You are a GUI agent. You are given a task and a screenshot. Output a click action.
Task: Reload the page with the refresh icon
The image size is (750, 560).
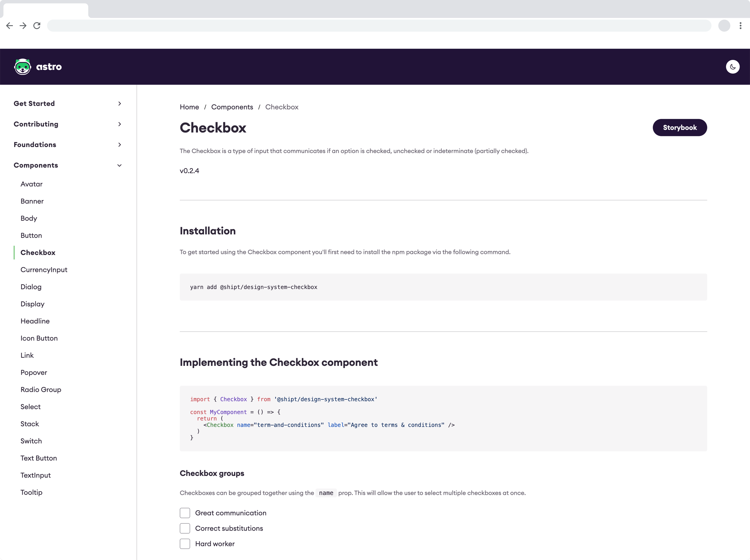37,26
